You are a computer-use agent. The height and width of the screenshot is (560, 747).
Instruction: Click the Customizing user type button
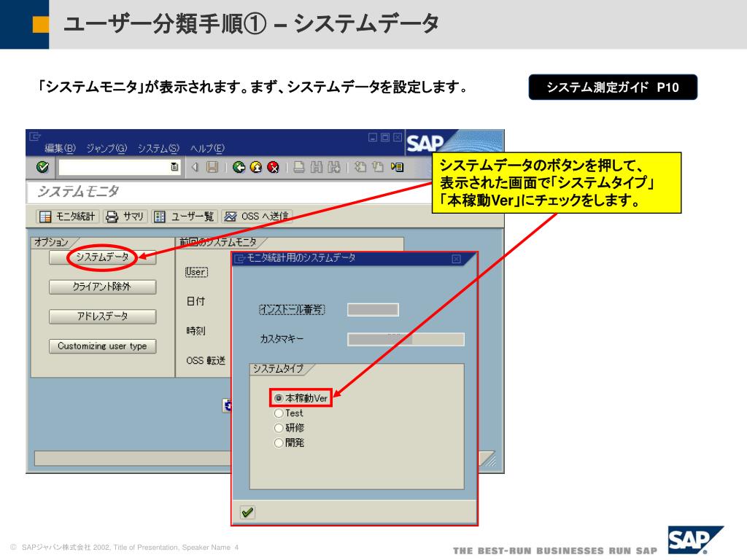[x=102, y=346]
